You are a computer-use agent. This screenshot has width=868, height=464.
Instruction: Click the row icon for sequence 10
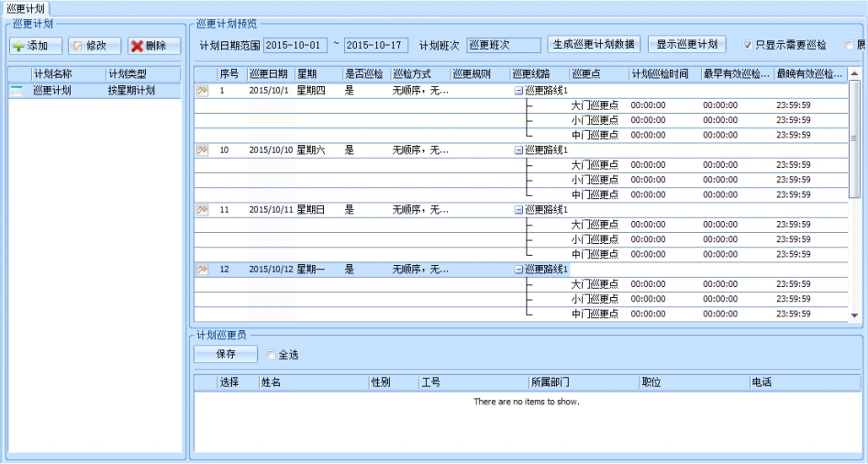point(202,150)
